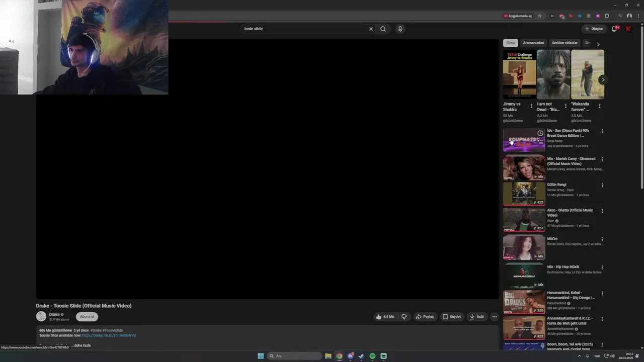Screen dimensions: 644x362
Task: Open options for Akon - Ghetto video
Action: [x=602, y=211]
